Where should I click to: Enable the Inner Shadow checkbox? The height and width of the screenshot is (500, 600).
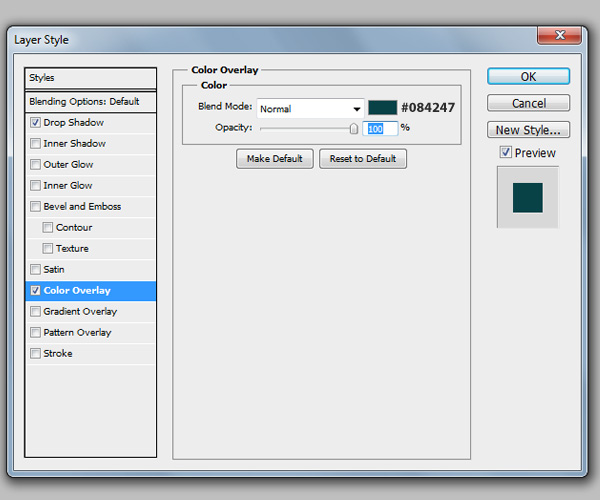[35, 143]
